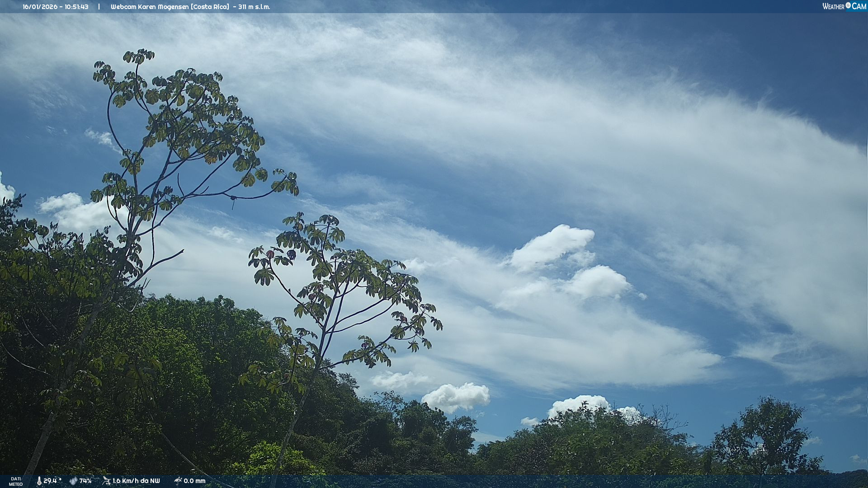Viewport: 868px width, 488px height.
Task: Click the rain umbrella precipitation icon
Action: point(178,481)
